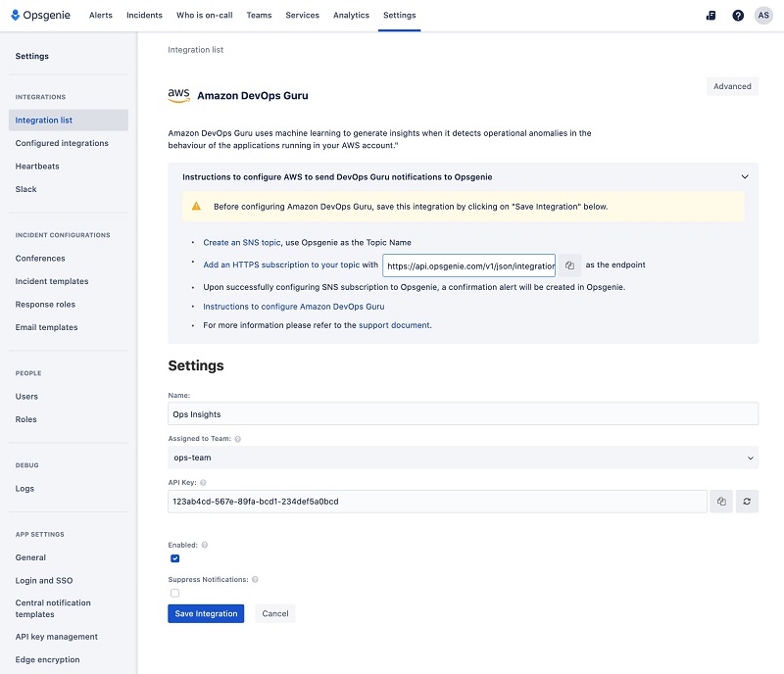Click the Integration list breadcrumb
Screen dimensions: 784x674
coord(195,50)
